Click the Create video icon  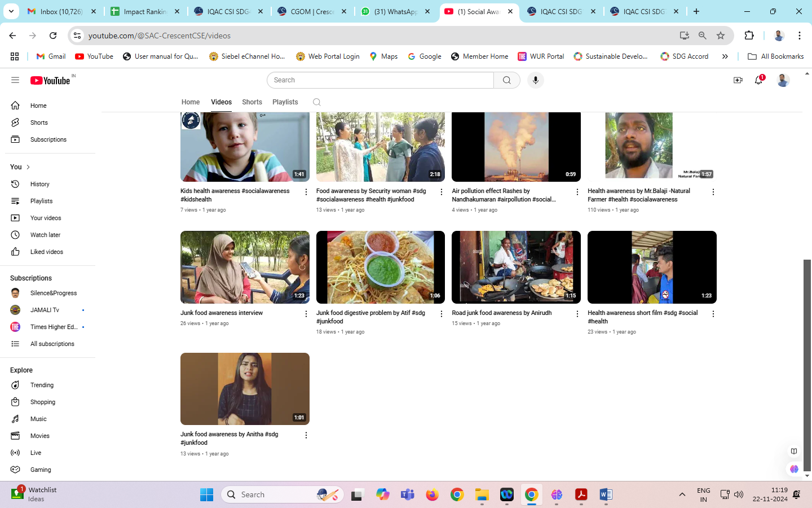point(738,80)
